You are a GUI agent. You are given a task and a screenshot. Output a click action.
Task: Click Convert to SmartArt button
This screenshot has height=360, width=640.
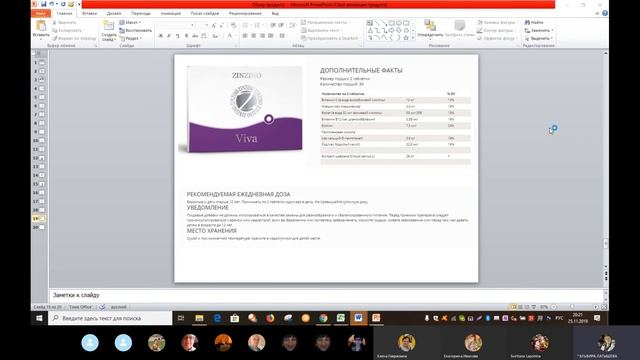pos(330,38)
